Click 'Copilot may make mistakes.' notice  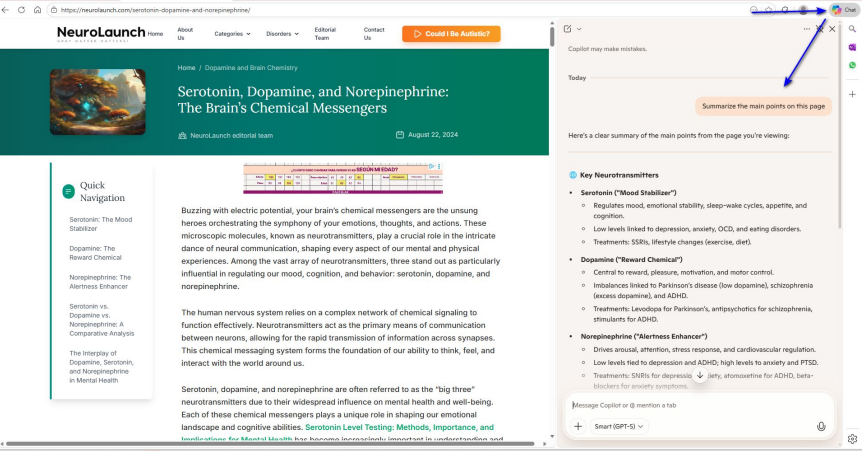click(607, 49)
